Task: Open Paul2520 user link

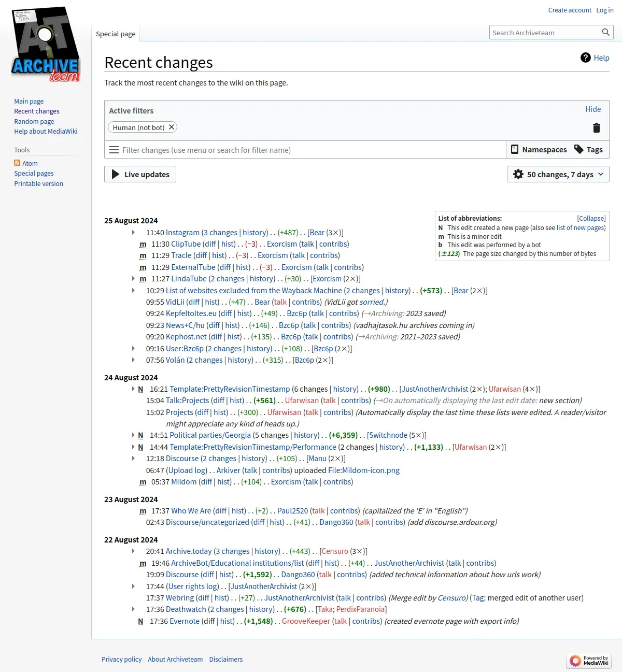Action: point(292,511)
